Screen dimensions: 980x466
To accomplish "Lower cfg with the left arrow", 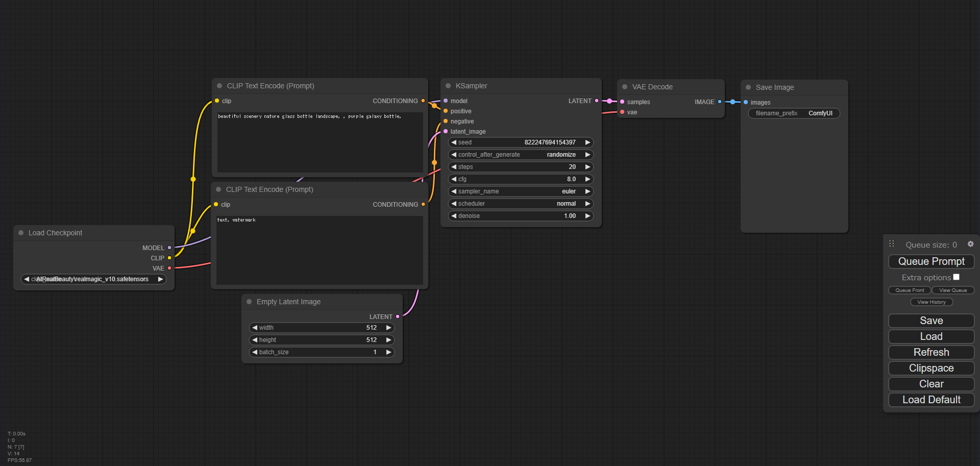I will pyautogui.click(x=454, y=179).
